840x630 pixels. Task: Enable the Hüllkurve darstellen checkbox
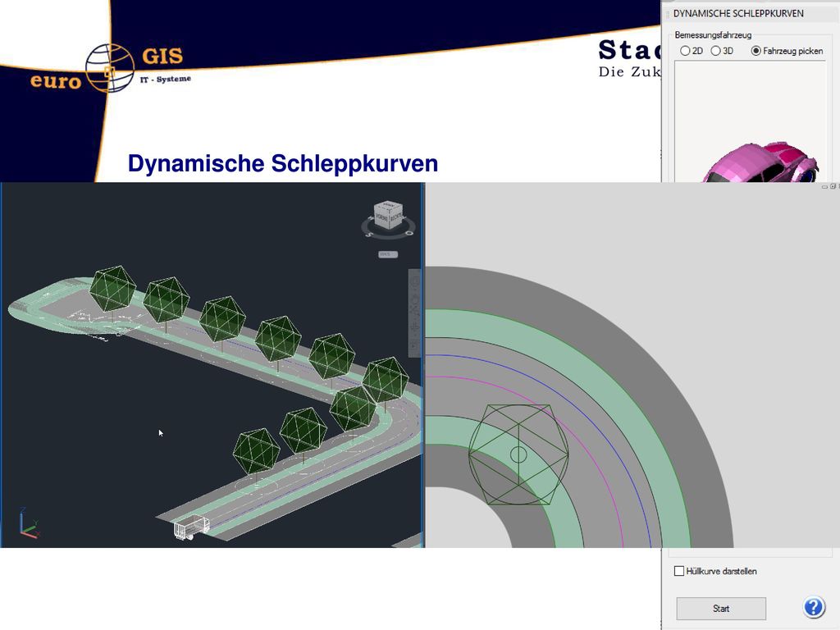tap(678, 571)
